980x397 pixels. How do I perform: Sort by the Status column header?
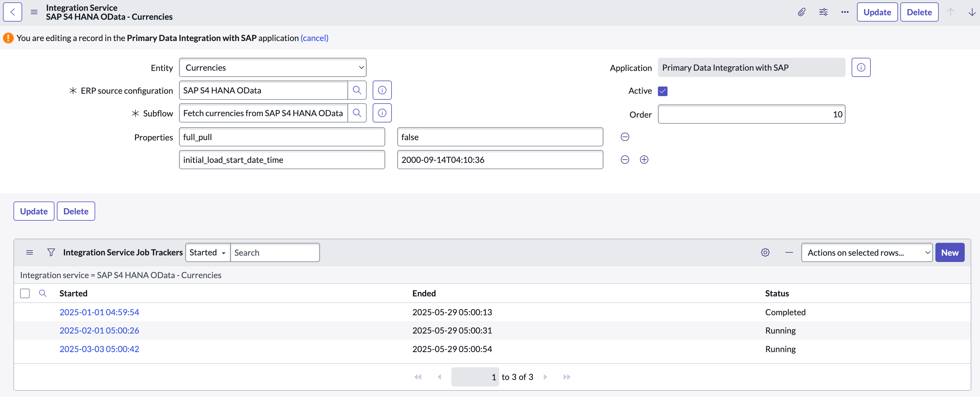(777, 293)
